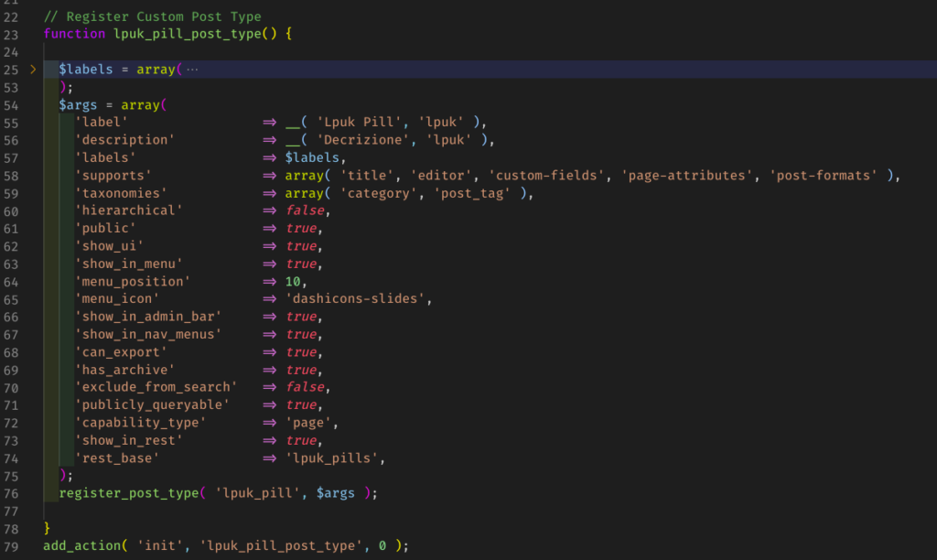Click the 'dashicons-slides' menu icon string

click(356, 298)
